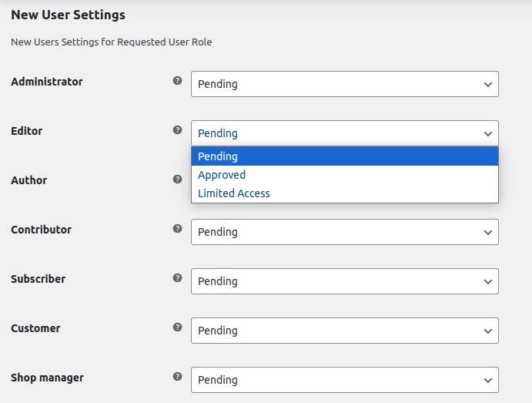Click the help icon beside Subscriber
532x403 pixels.
coord(178,278)
